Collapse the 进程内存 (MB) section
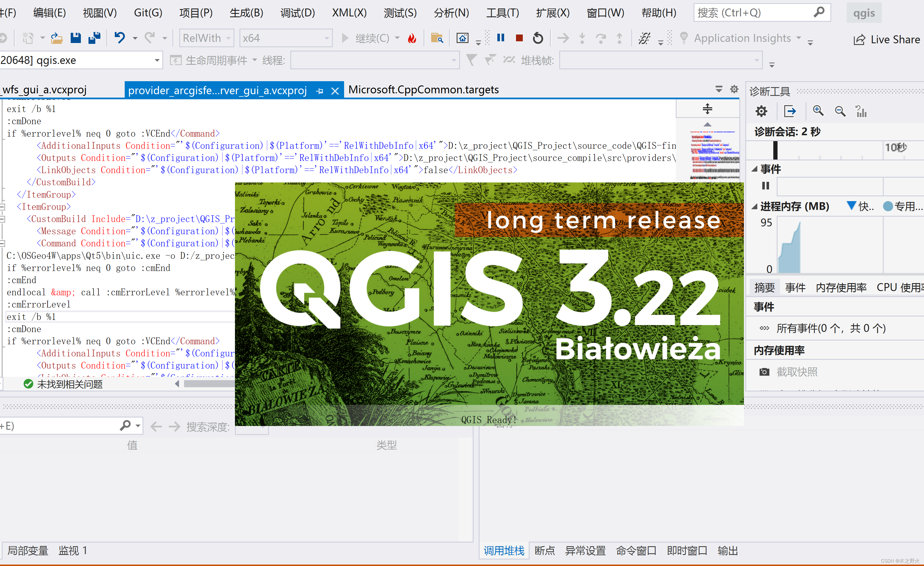 [x=755, y=206]
